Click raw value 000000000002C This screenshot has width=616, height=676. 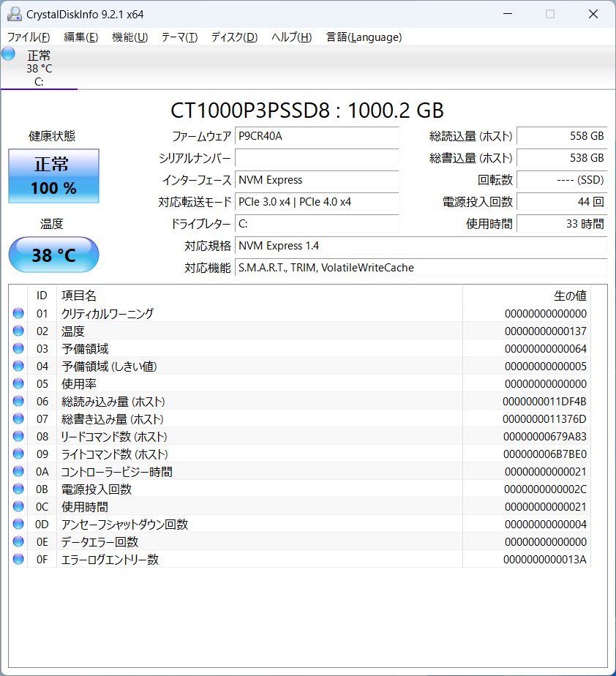click(545, 489)
